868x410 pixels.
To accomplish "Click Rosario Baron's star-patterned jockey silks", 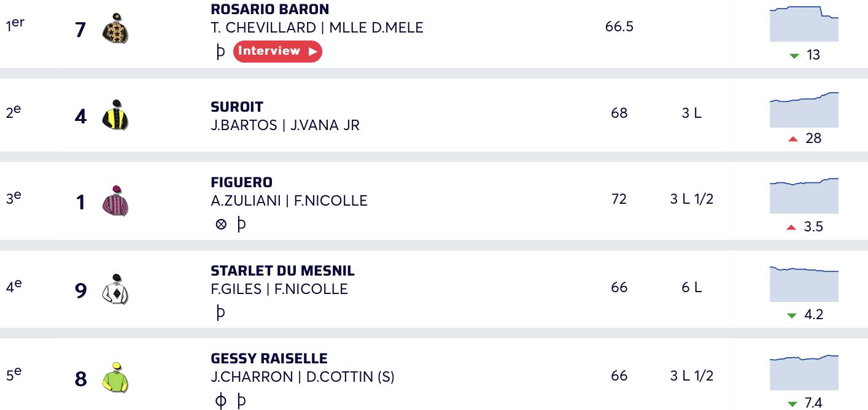I will [115, 28].
